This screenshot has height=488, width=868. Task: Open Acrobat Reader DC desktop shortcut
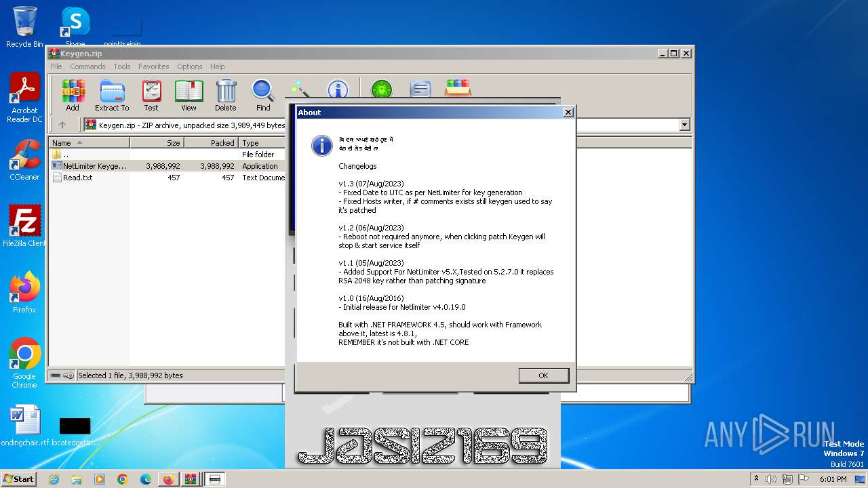pos(24,98)
